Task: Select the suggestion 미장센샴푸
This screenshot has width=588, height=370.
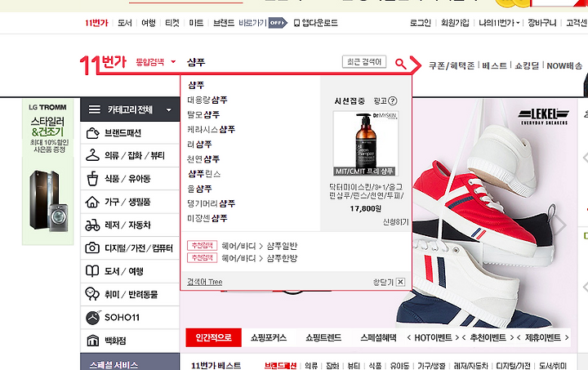Action: (x=207, y=218)
